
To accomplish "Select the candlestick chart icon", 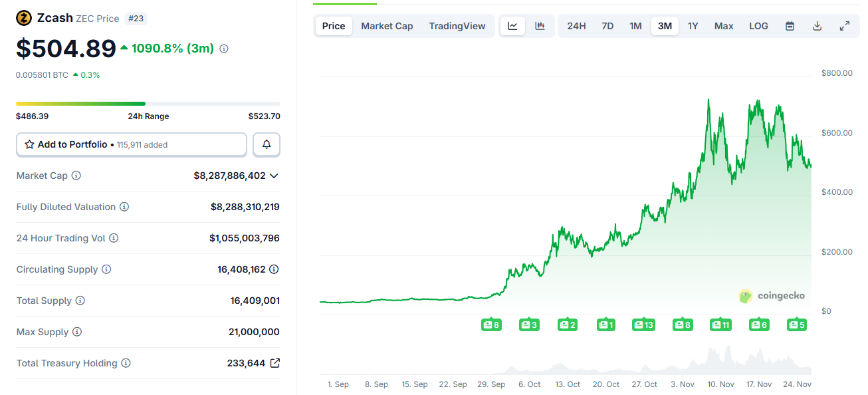I will (540, 25).
